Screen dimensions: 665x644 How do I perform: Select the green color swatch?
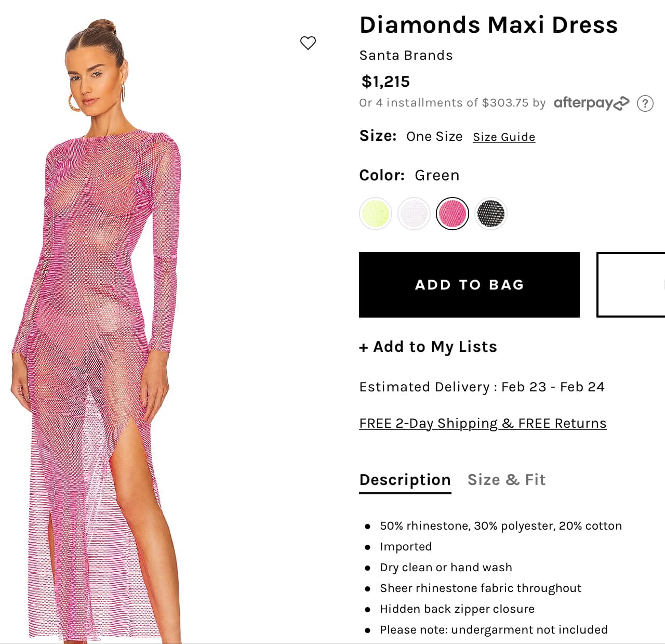coord(376,214)
